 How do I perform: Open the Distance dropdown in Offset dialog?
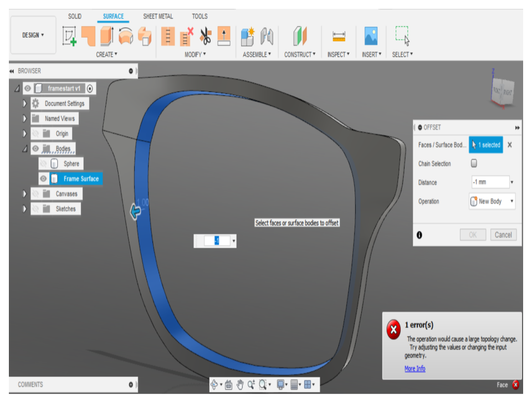tap(511, 182)
